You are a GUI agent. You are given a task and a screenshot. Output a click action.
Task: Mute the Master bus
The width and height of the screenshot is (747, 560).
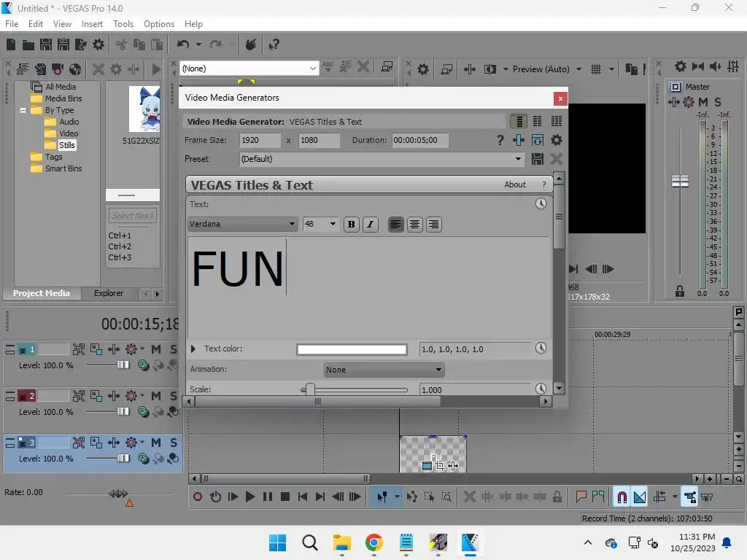click(703, 102)
